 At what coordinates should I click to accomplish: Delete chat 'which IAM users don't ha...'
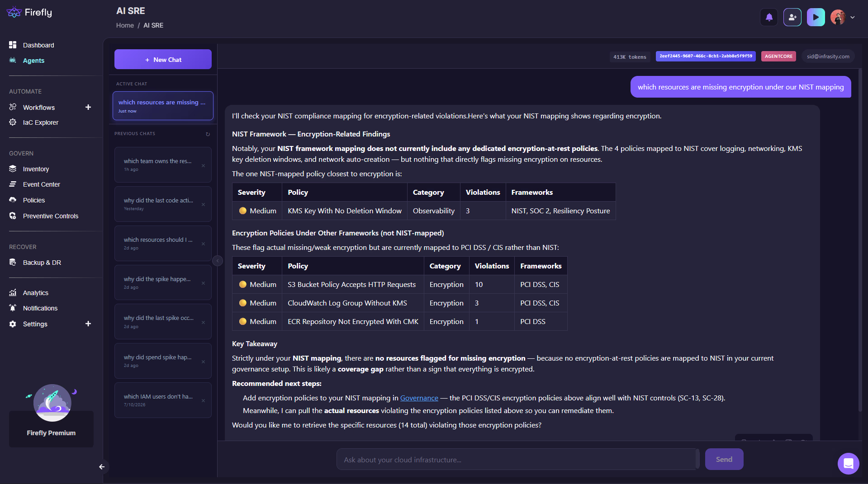(x=203, y=401)
